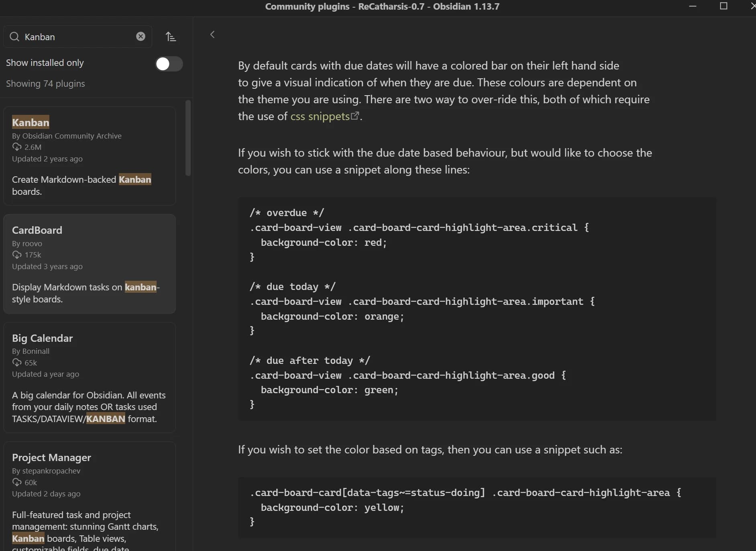Screen dimensions: 756x551
Task: Click 'background-color: red;' code line
Action: point(324,242)
